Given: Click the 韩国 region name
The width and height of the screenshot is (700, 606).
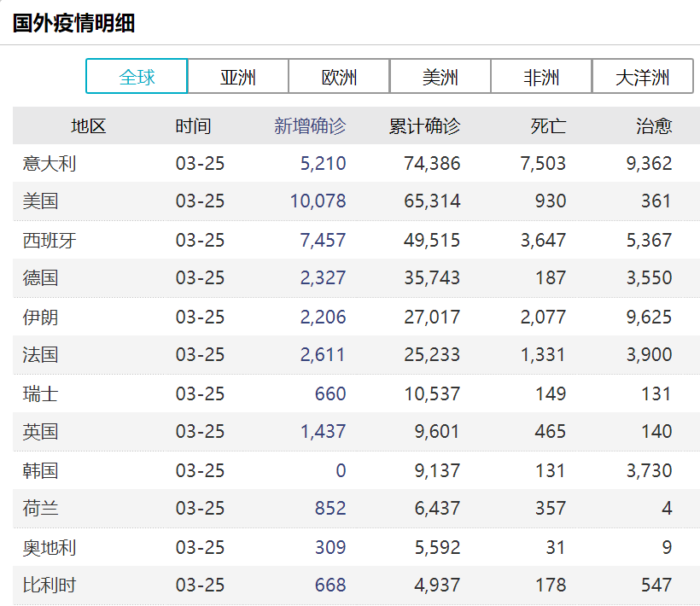Looking at the screenshot, I should click(41, 470).
